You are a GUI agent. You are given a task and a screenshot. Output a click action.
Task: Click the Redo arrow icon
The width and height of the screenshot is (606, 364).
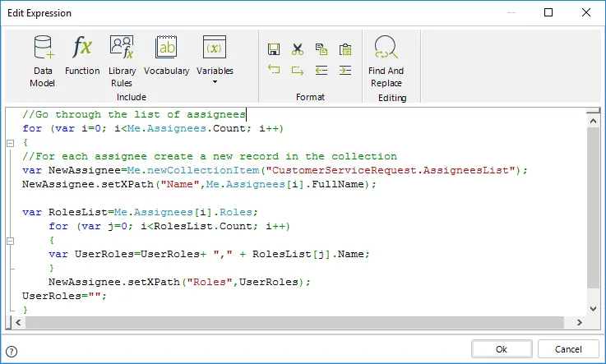point(297,70)
